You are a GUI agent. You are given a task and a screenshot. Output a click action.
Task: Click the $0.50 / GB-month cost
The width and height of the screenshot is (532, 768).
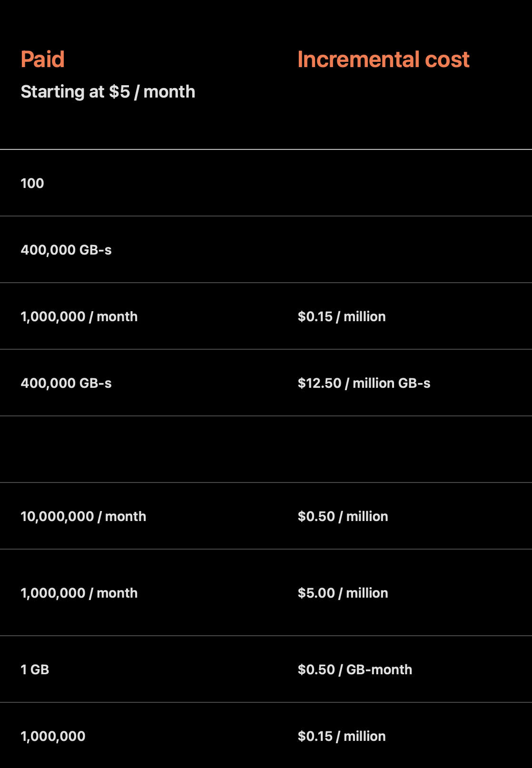pos(355,670)
